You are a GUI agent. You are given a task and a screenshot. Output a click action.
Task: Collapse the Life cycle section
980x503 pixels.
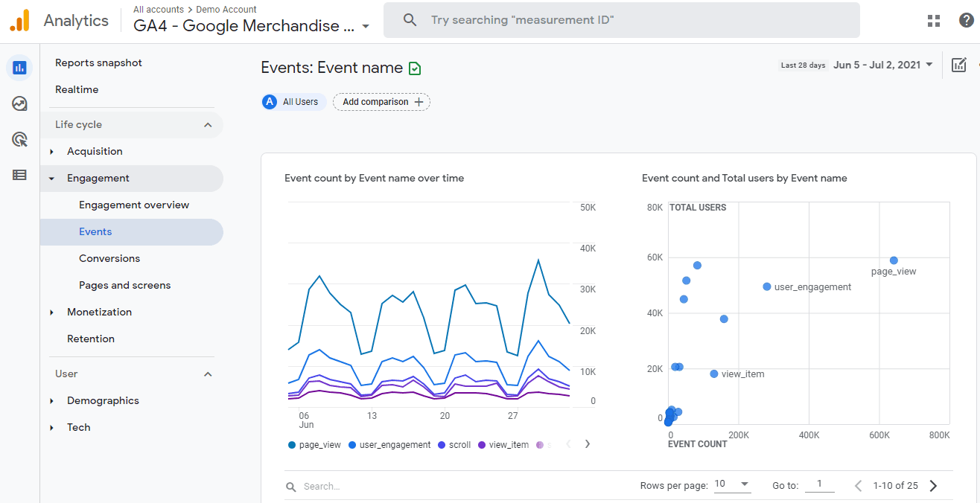coord(208,125)
